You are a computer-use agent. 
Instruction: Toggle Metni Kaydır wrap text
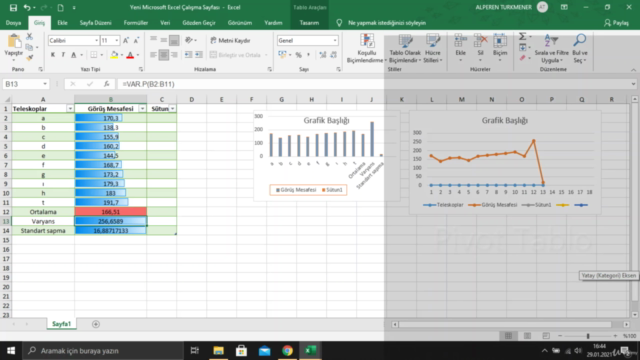coord(230,40)
